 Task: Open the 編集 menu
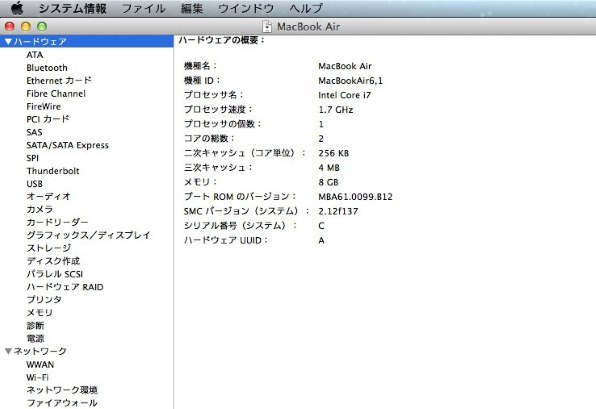point(192,8)
